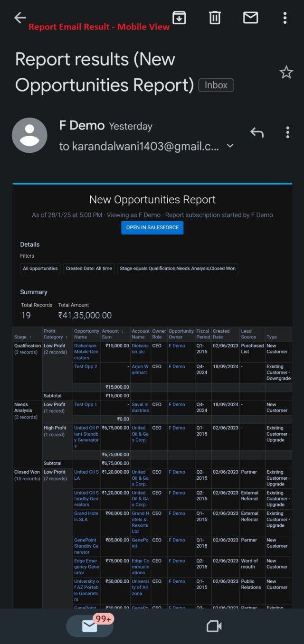Open Dickenson plc account link
Viewport: 304px width, 644px height.
pos(140,349)
